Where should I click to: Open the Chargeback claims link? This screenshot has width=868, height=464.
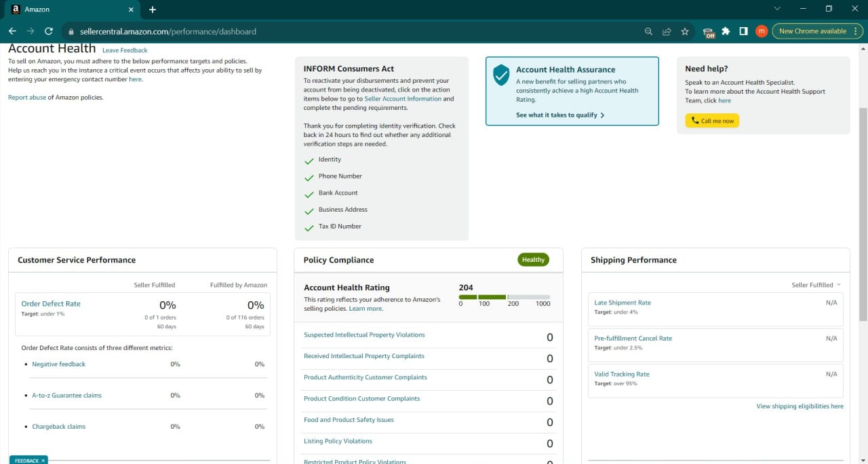tap(59, 427)
